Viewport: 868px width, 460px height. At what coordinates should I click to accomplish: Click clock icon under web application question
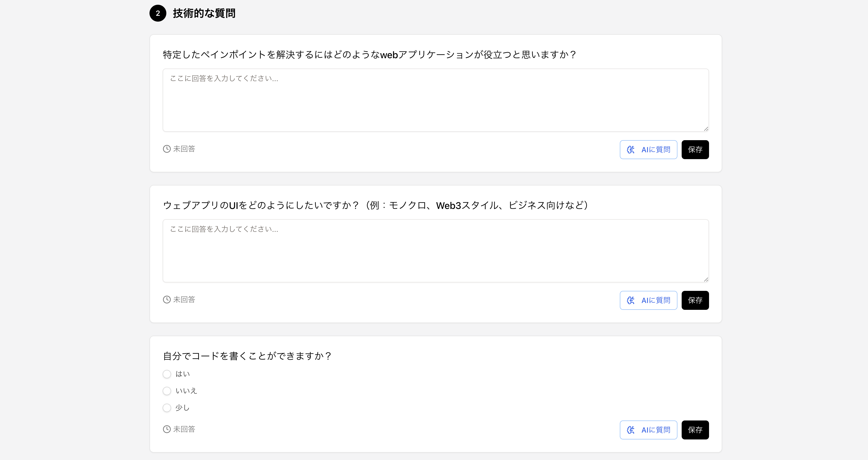[167, 149]
